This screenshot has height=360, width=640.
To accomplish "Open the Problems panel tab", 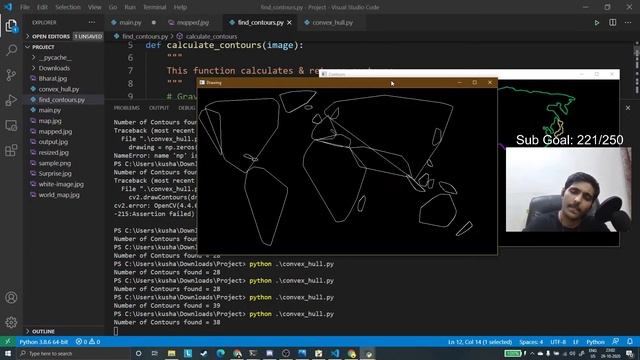I will click(x=127, y=108).
